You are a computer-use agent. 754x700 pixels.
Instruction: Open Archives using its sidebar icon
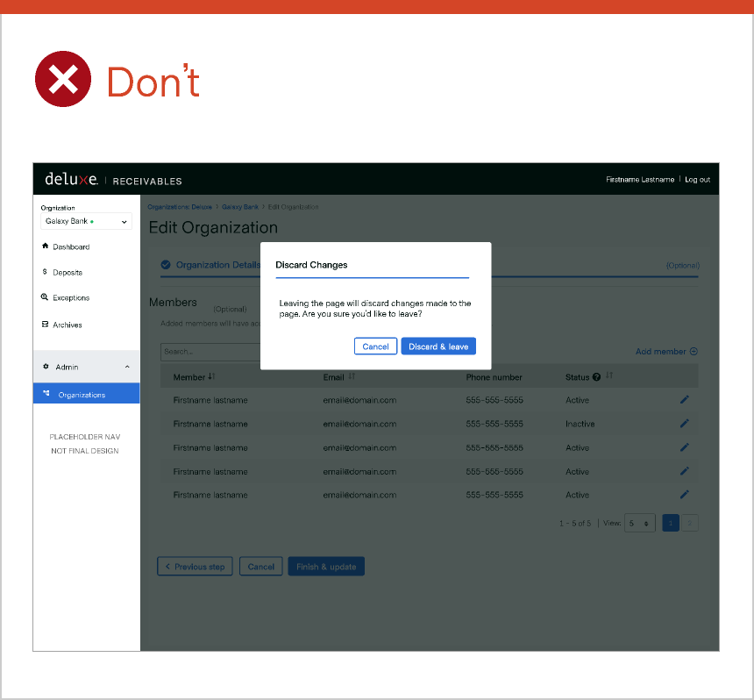pyautogui.click(x=45, y=325)
